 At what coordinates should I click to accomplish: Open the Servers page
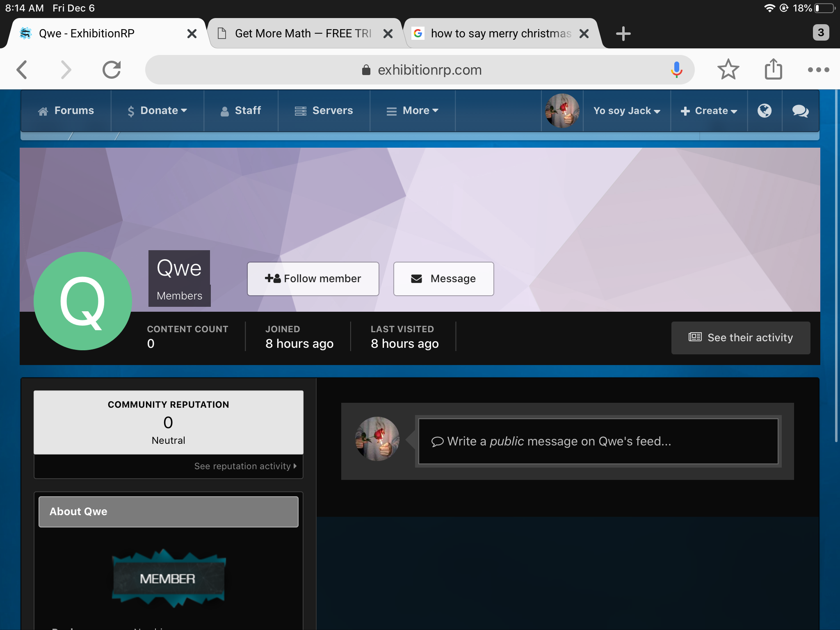pyautogui.click(x=324, y=111)
